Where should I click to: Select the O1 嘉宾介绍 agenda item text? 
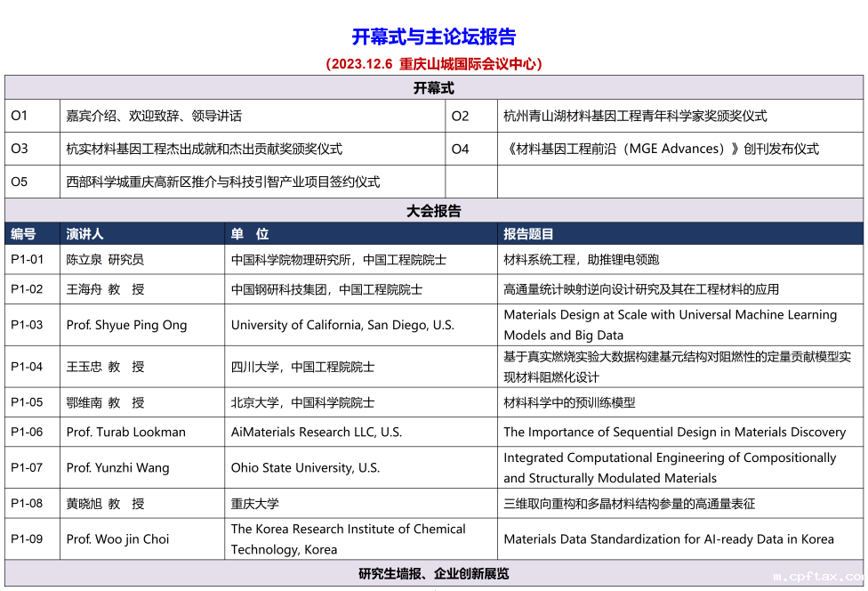coord(154,117)
